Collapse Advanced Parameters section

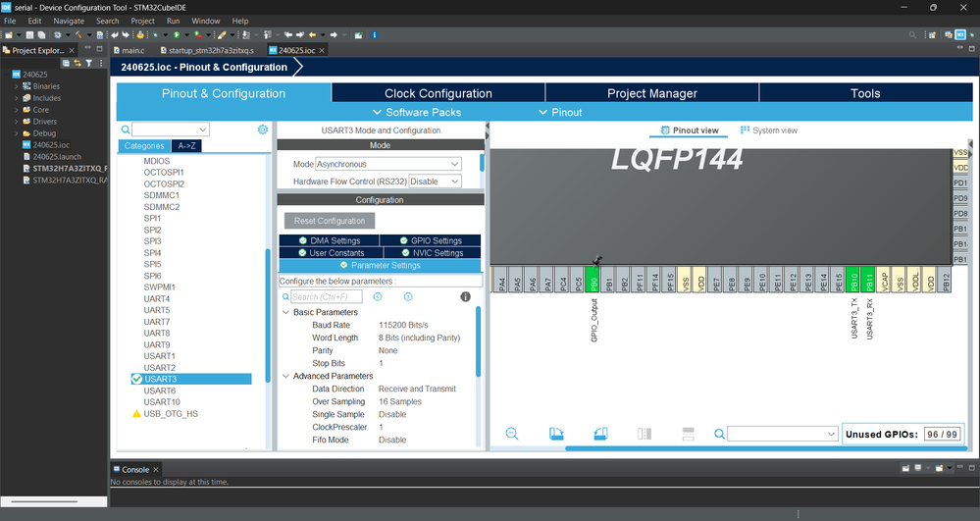point(285,376)
